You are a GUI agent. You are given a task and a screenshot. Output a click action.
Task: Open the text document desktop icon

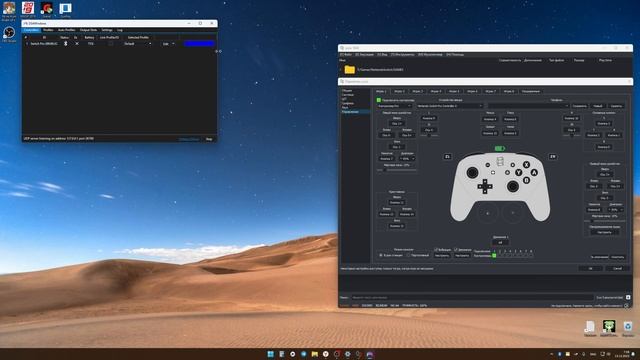point(590,328)
